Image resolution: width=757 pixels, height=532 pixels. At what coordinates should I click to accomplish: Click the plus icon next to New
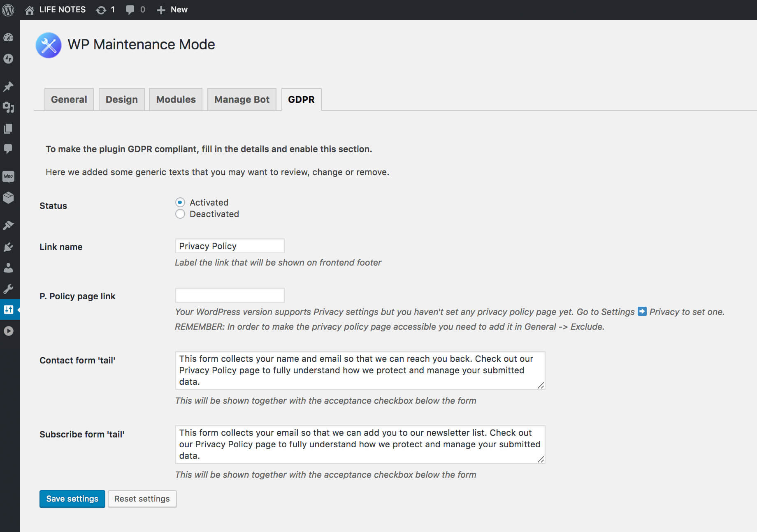(161, 10)
